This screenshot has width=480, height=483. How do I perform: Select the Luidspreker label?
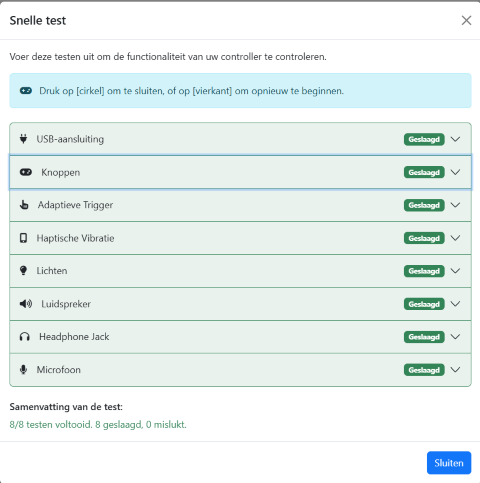pos(66,304)
